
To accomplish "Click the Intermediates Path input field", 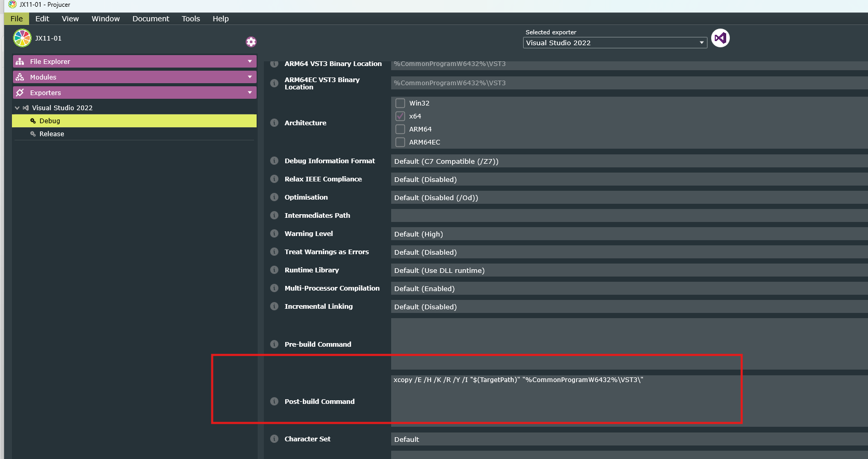I will [x=630, y=216].
